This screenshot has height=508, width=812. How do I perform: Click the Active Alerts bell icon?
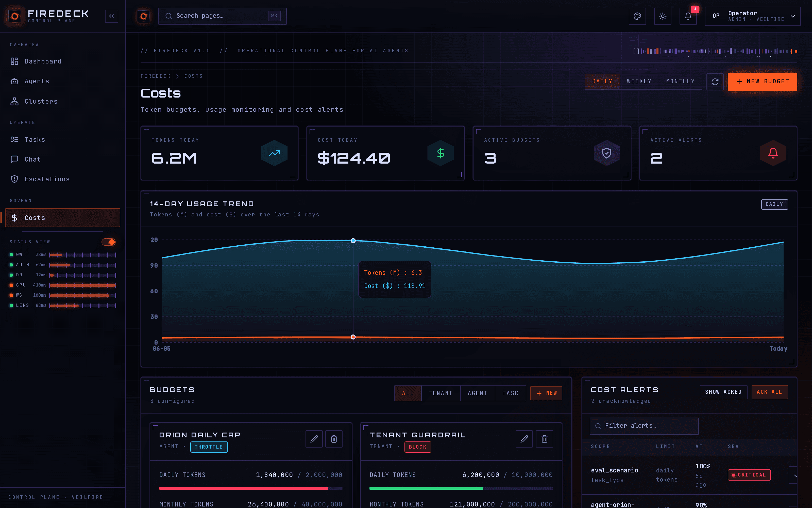point(773,153)
